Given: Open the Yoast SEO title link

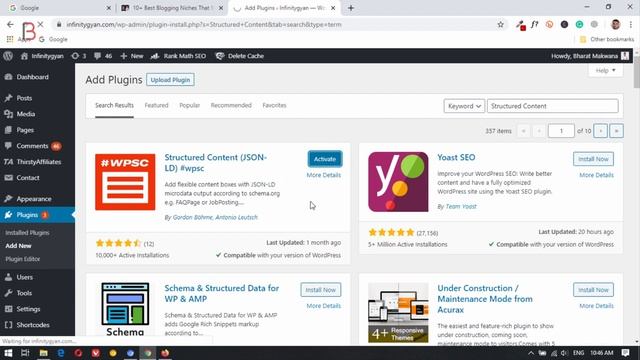Looking at the screenshot, I should click(456, 157).
